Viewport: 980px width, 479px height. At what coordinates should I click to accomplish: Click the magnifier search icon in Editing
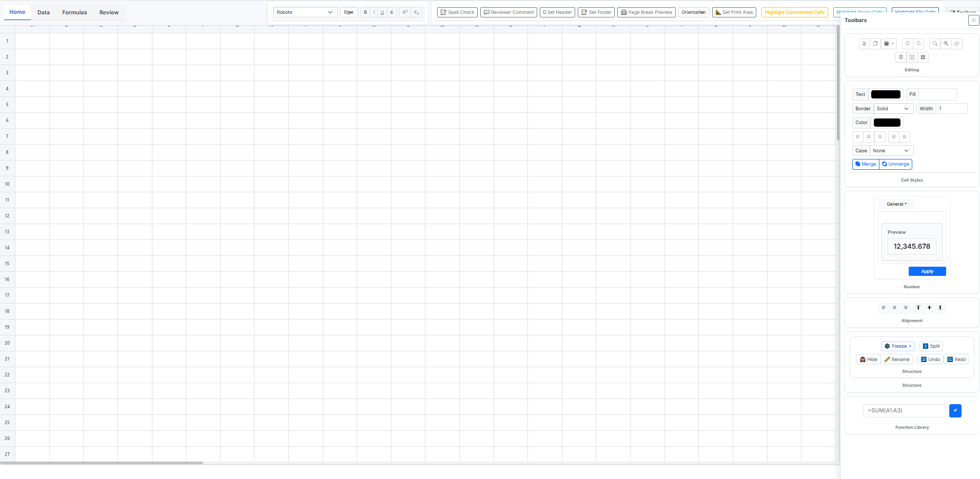935,44
